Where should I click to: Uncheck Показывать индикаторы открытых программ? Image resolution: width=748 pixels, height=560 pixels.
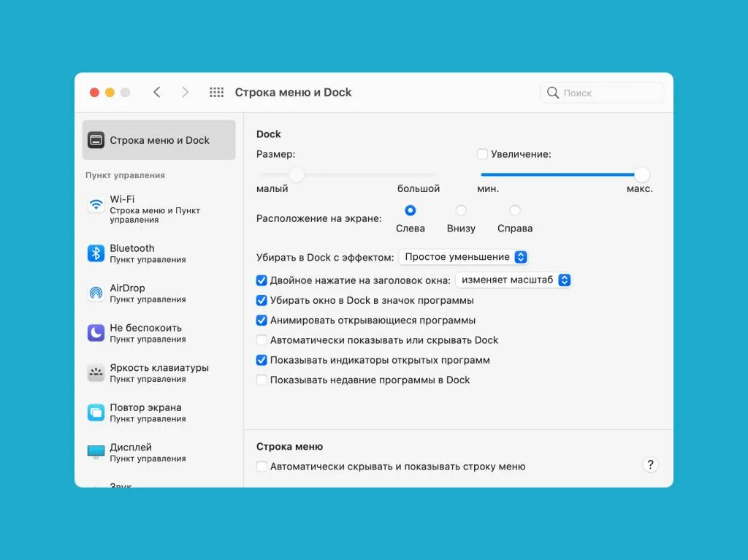262,360
